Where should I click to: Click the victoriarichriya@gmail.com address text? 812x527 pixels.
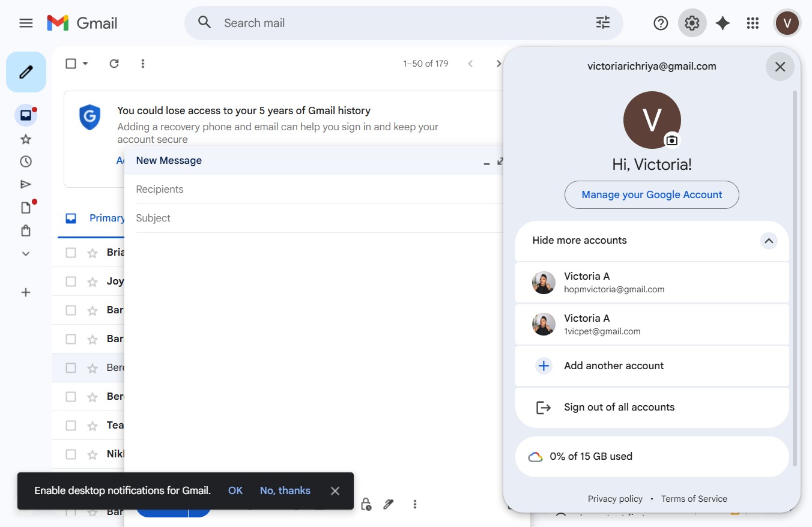coord(652,67)
